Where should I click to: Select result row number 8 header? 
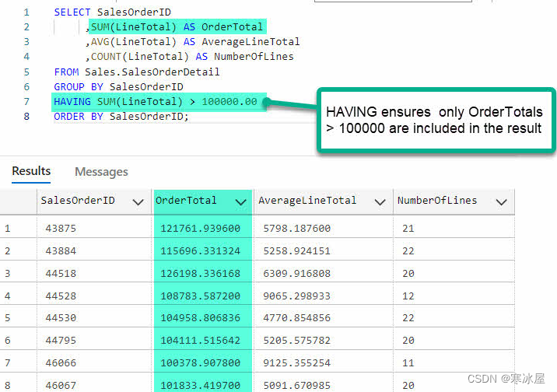tap(8, 385)
